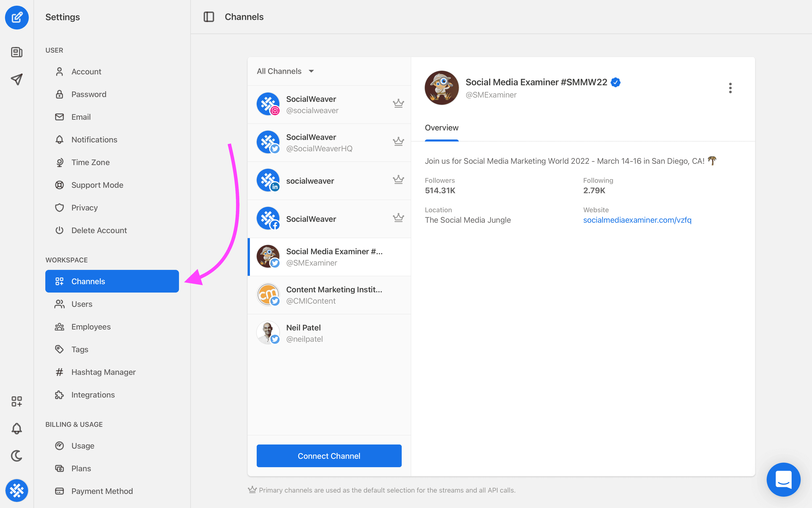Open the news feed icon in left rail

(17, 52)
